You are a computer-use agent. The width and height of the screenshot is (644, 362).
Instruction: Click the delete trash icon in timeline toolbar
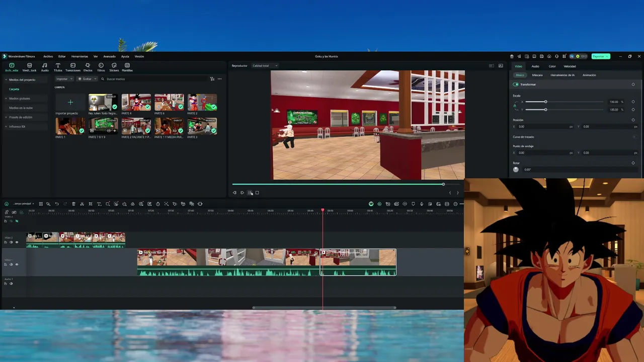tap(73, 204)
